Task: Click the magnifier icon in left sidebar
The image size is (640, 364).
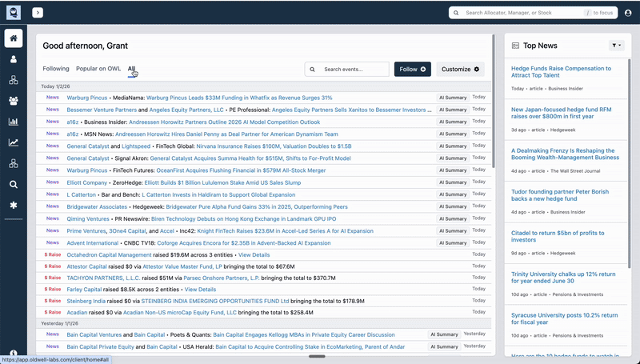Action: pyautogui.click(x=14, y=184)
